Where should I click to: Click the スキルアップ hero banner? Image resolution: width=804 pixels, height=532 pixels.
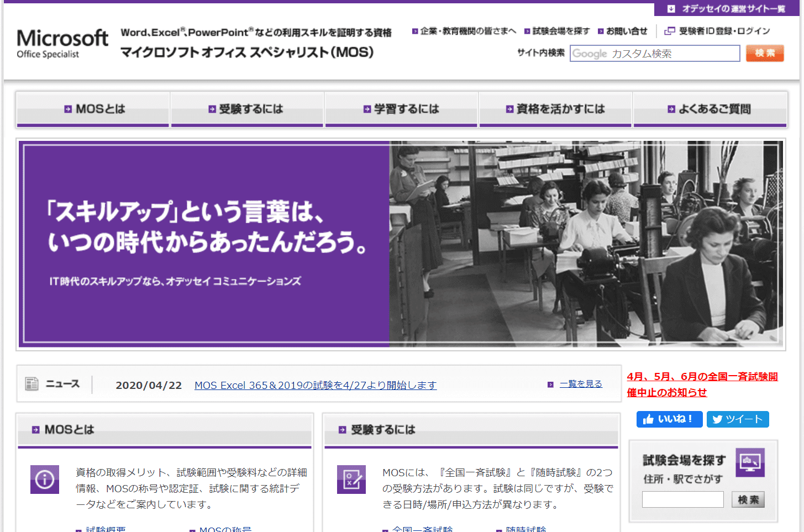pos(401,244)
